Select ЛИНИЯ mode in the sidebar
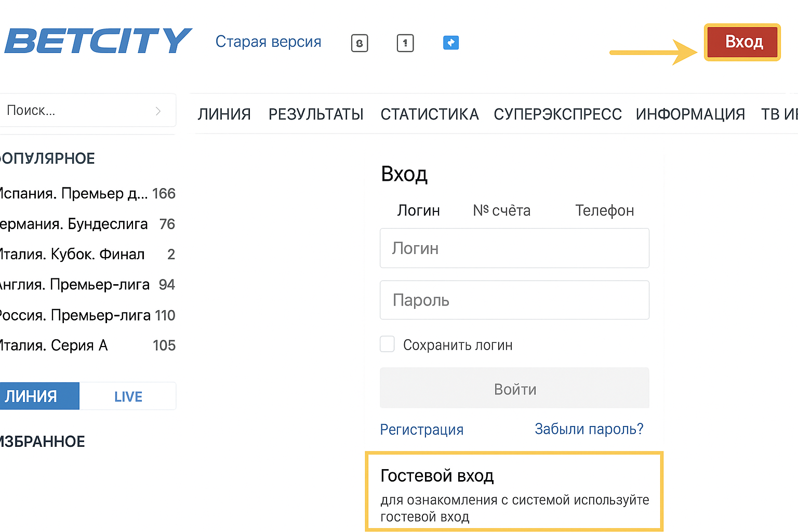 coord(31,396)
